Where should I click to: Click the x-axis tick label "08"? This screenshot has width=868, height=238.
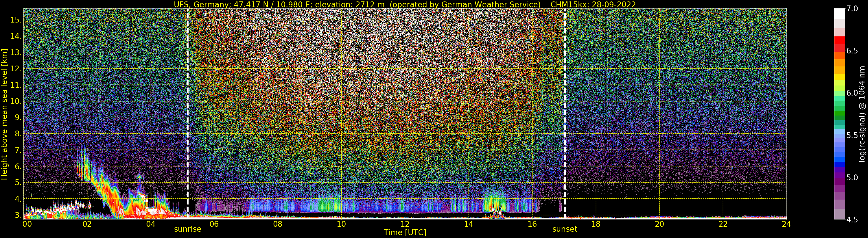277,224
